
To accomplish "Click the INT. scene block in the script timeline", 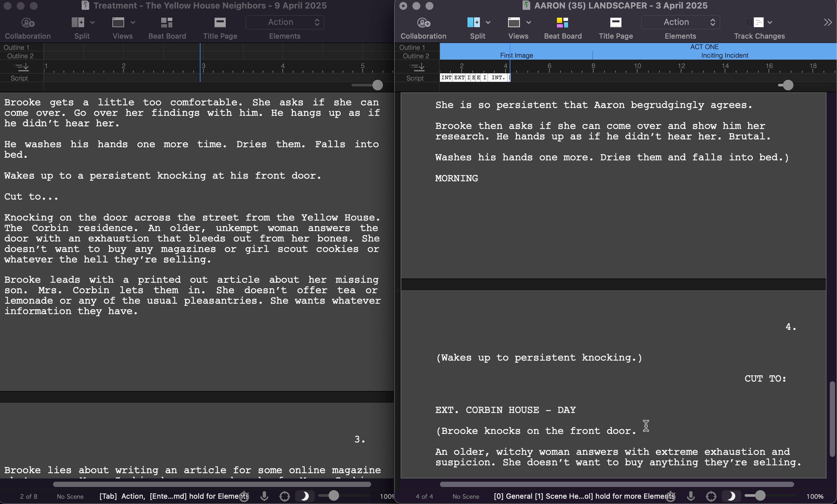I will click(498, 78).
